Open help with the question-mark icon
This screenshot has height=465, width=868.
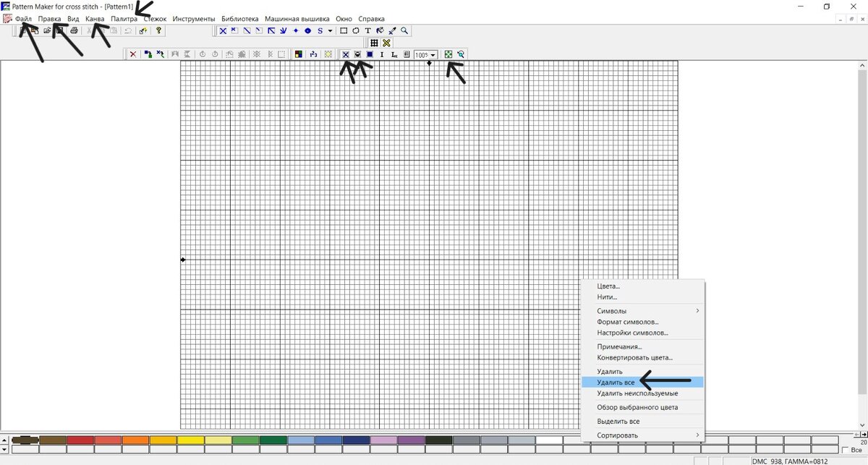[x=158, y=31]
